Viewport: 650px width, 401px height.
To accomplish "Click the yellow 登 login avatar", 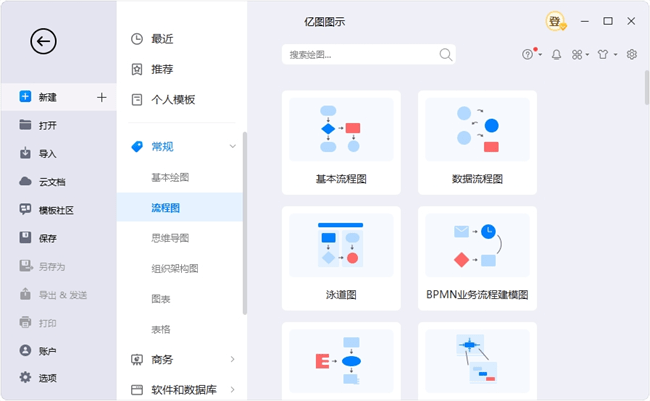I will point(554,21).
